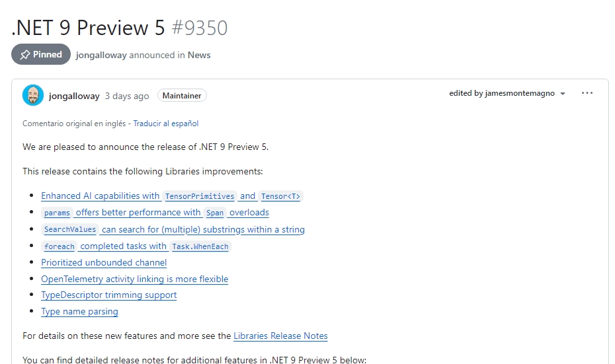Click the .NET 9 Preview 5 title
615x364 pixels.
(88, 28)
